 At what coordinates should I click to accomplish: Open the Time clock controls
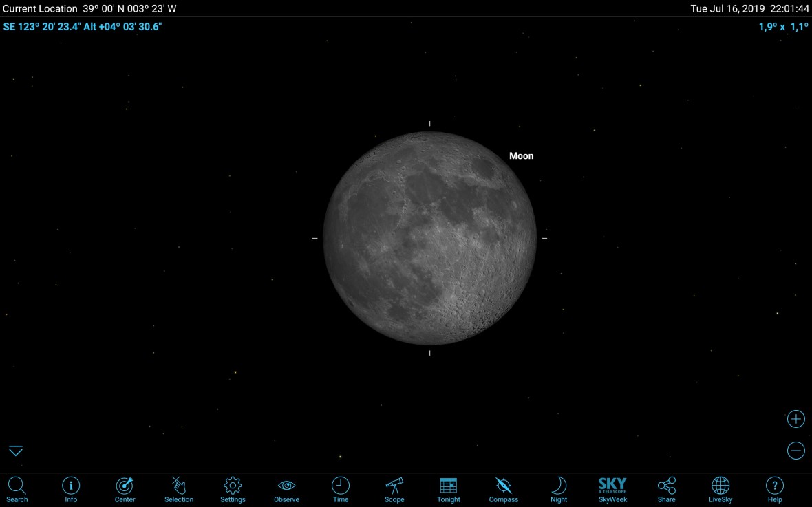point(341,489)
